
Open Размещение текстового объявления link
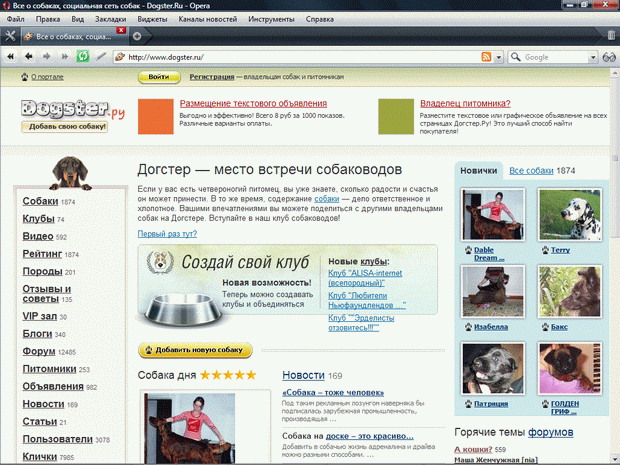coord(253,104)
